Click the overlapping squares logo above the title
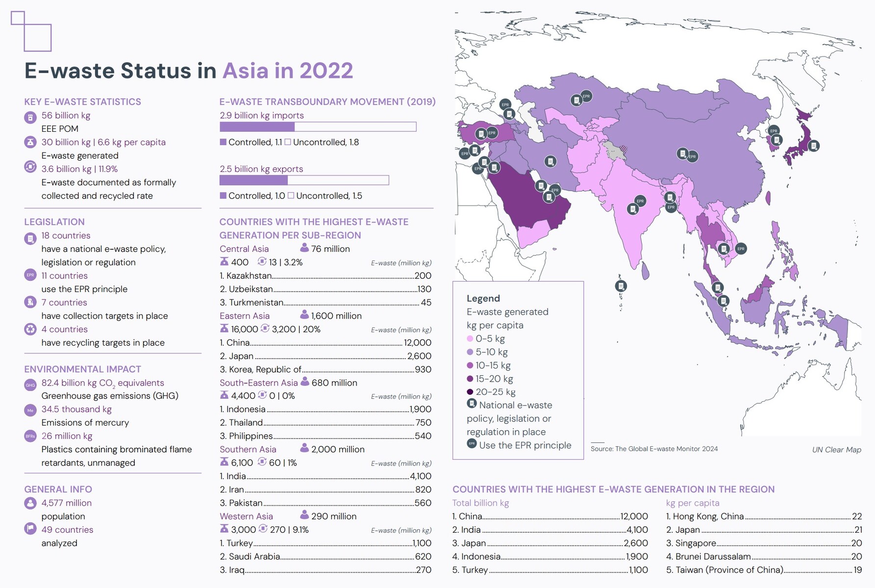This screenshot has width=875, height=588. click(x=31, y=32)
